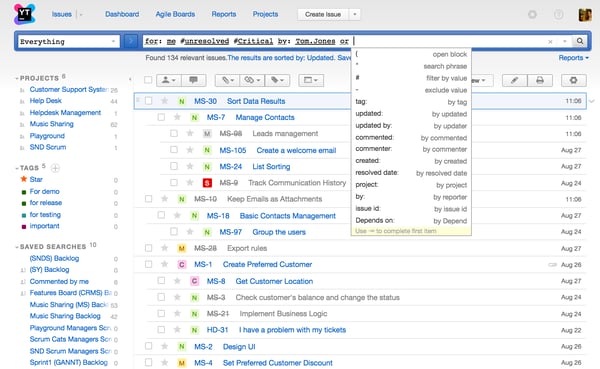Click the YouTrack YT logo
Viewport: 600px width, 369px height.
coord(24,14)
